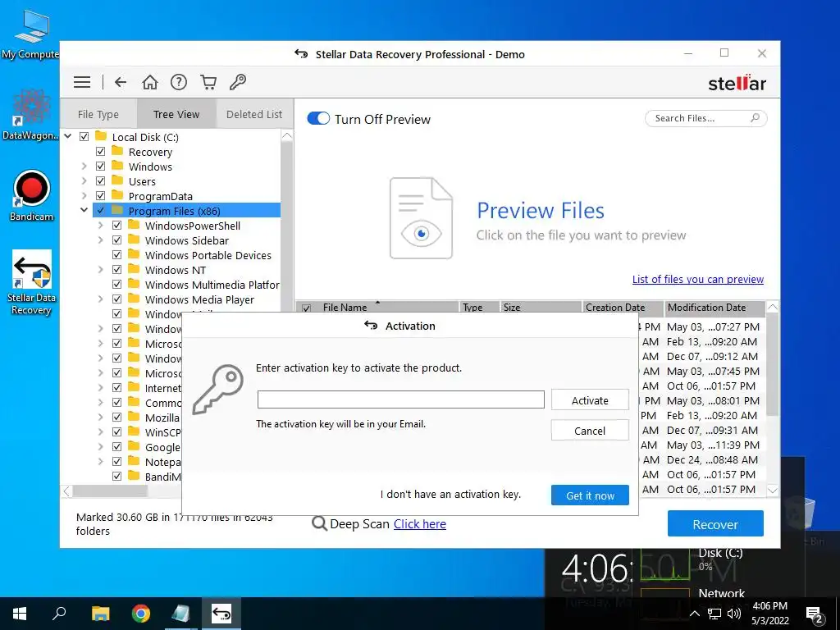Go back using the arrow icon
Screen dimensions: 840x630
(121, 82)
